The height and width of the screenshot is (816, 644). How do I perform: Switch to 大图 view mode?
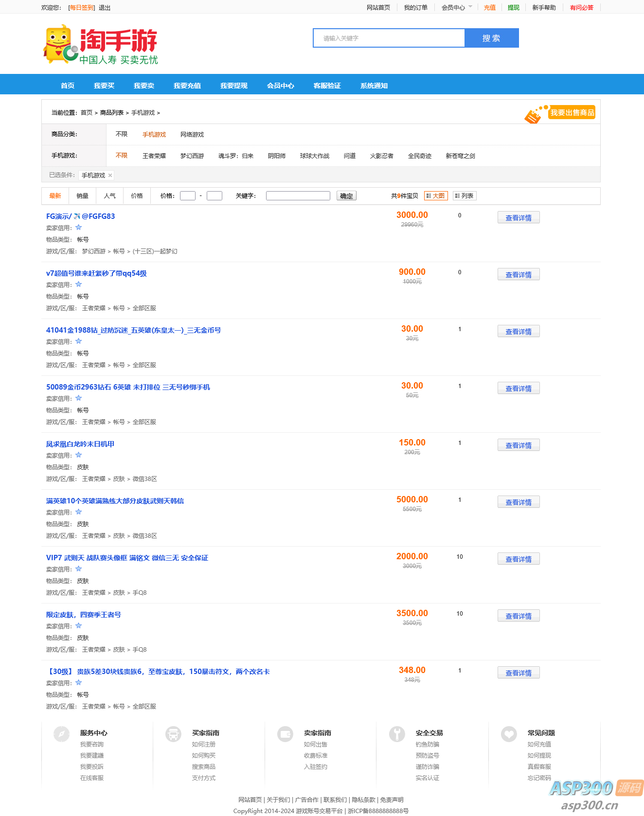click(436, 195)
